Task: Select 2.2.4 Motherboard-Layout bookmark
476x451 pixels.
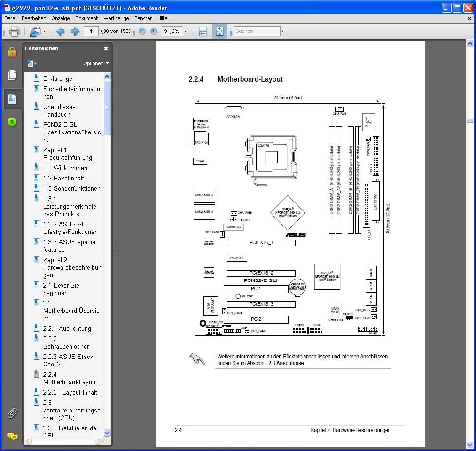Action: pos(70,378)
